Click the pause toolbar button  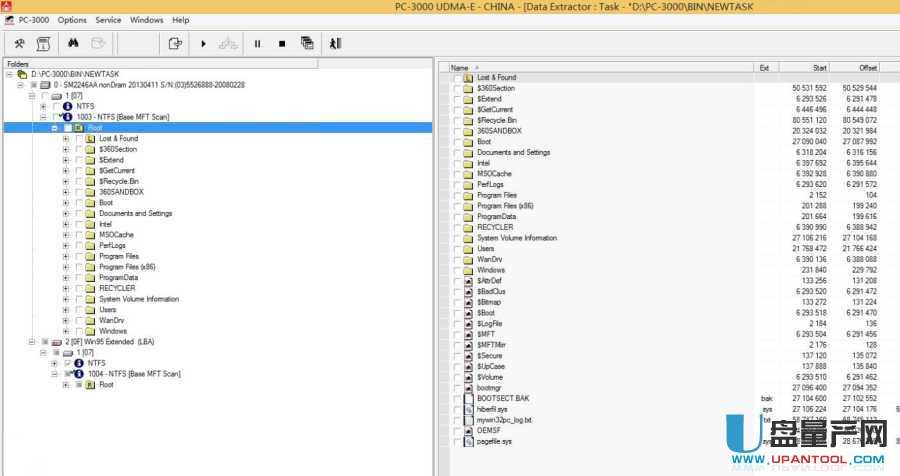click(x=257, y=43)
